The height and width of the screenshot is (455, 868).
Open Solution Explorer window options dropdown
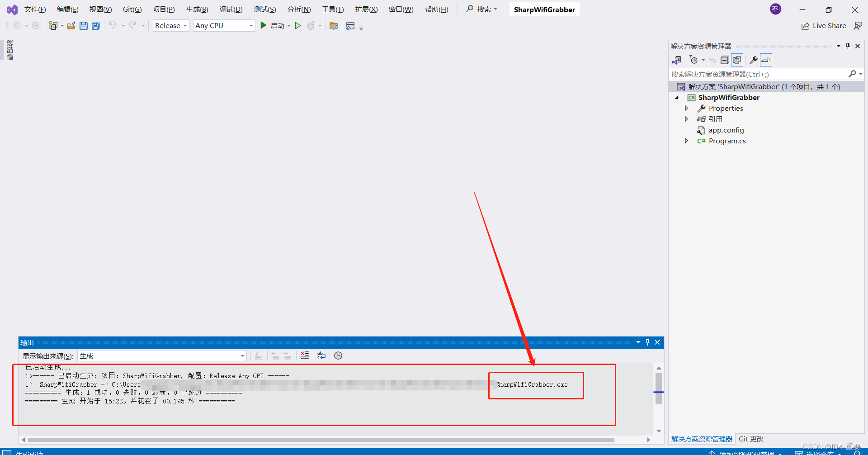(x=839, y=46)
